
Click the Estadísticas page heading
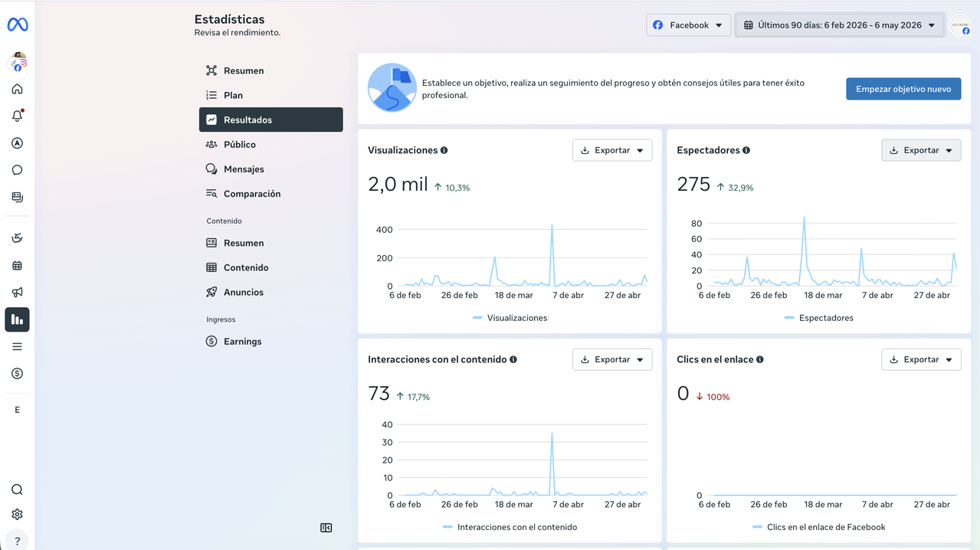pyautogui.click(x=230, y=19)
